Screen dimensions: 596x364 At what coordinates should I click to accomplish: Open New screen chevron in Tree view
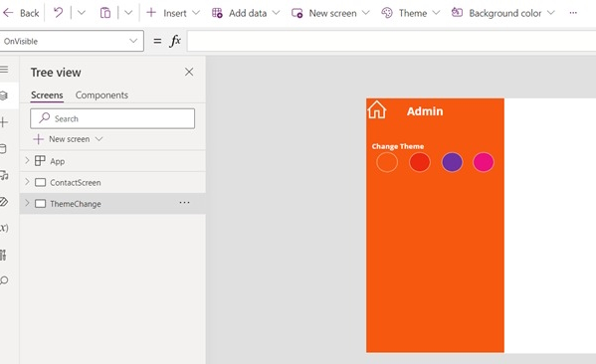[x=99, y=139]
